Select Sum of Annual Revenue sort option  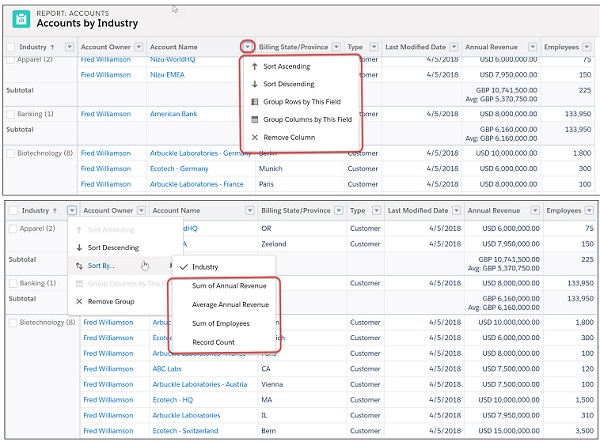(230, 287)
